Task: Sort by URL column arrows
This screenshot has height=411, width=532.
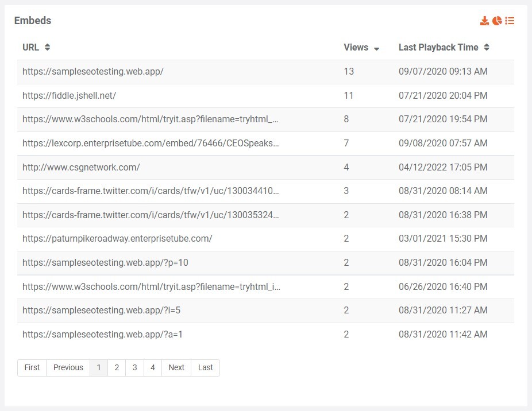Action: 47,48
